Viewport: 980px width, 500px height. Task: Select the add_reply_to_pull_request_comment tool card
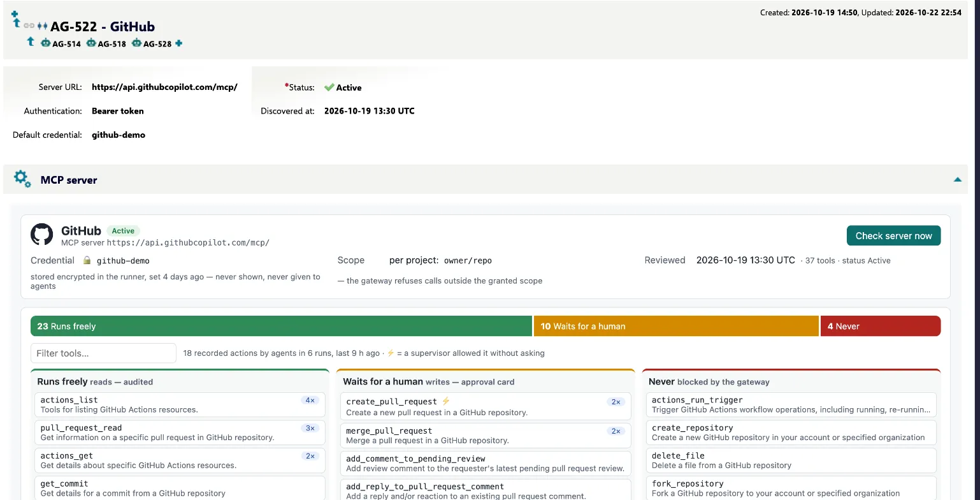click(x=486, y=490)
